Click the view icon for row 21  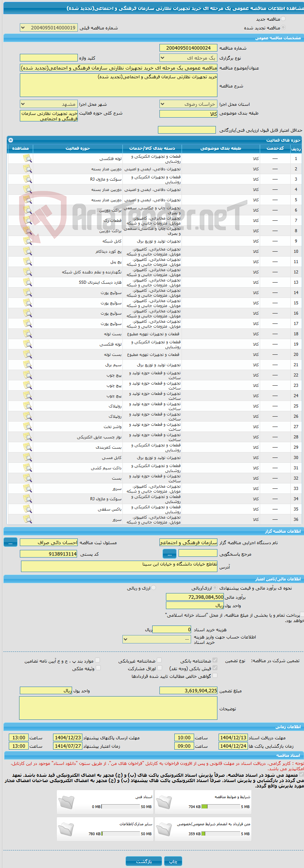pyautogui.click(x=27, y=365)
